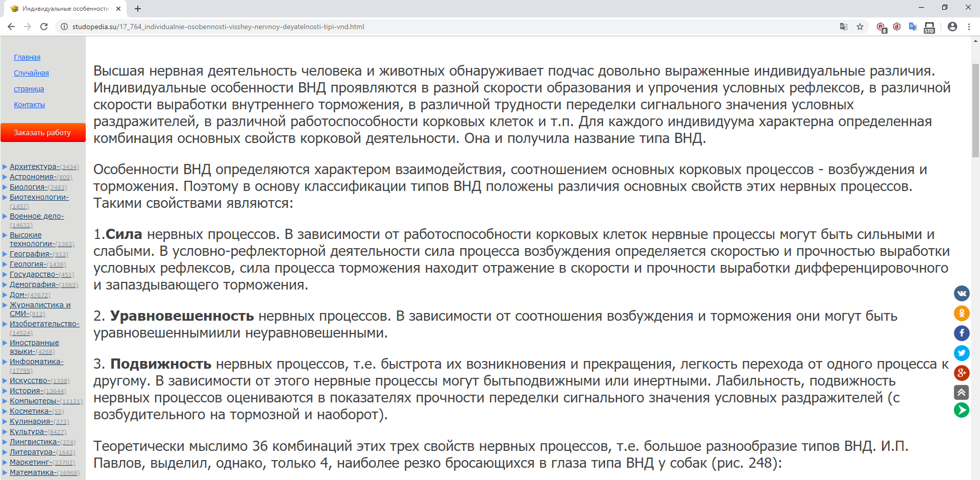The width and height of the screenshot is (980, 480).
Task: Click the scroll-to-top double-chevron icon
Action: (962, 392)
